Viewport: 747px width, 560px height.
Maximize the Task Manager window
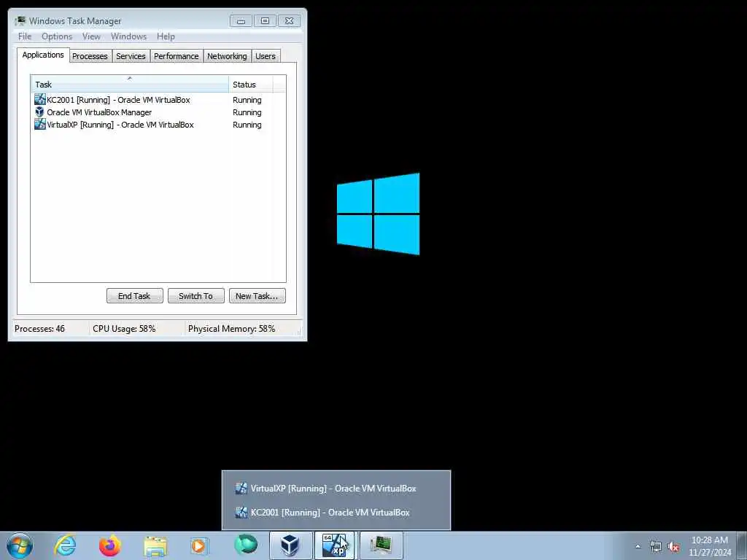click(x=265, y=21)
